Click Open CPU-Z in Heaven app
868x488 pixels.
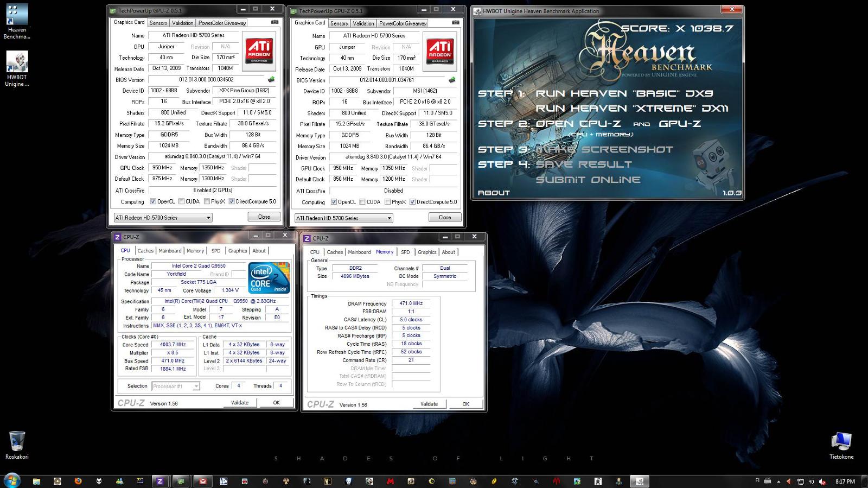tap(578, 124)
